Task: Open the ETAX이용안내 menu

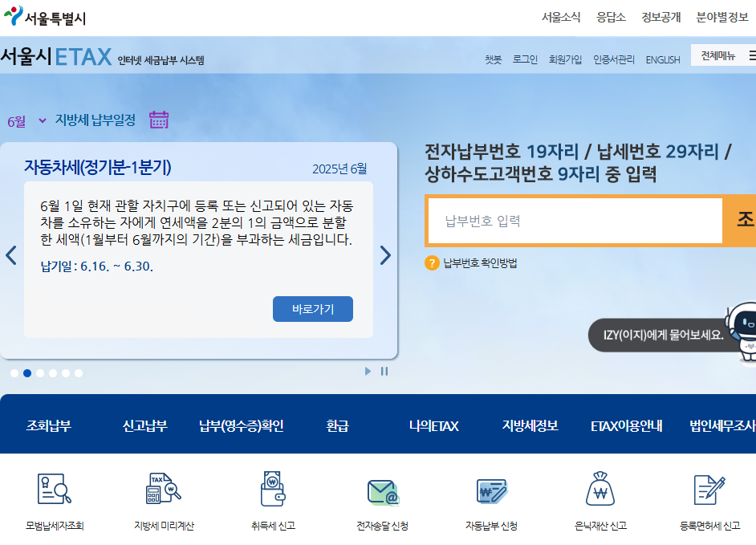Action: click(626, 425)
